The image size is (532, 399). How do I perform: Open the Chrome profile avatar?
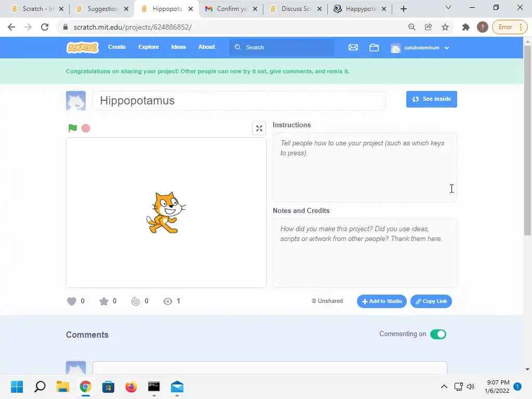click(482, 27)
